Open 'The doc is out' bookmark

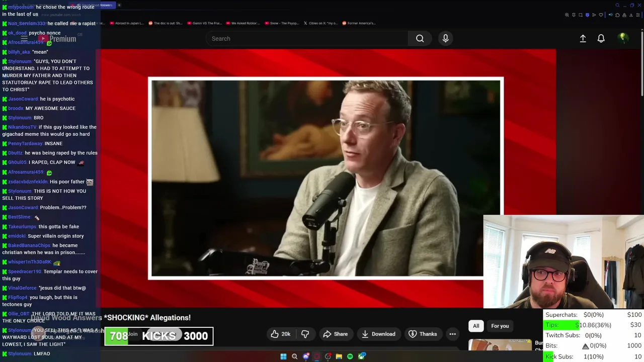165,23
